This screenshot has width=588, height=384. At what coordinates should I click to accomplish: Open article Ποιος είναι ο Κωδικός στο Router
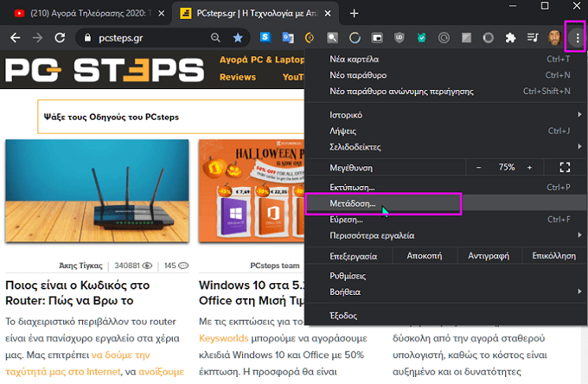click(77, 293)
